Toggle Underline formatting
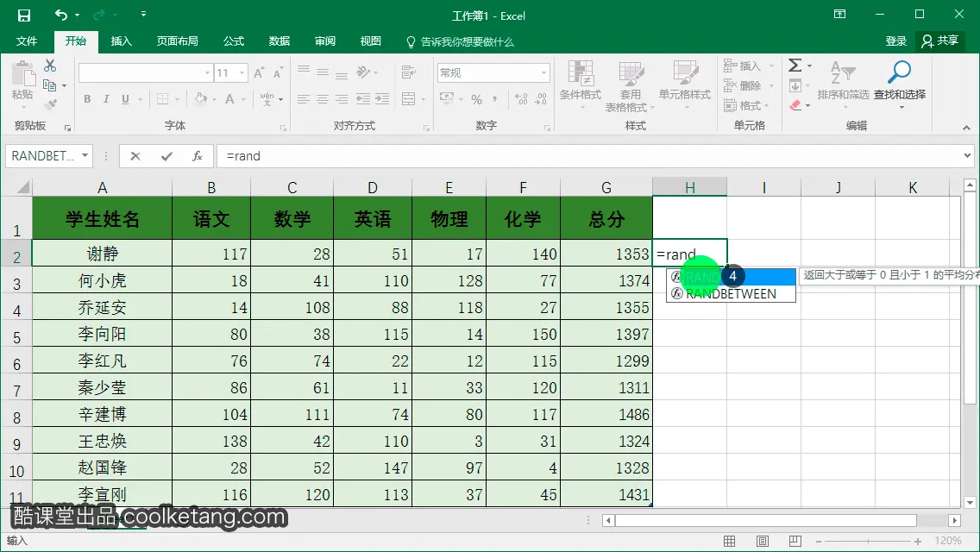980x552 pixels. (126, 99)
